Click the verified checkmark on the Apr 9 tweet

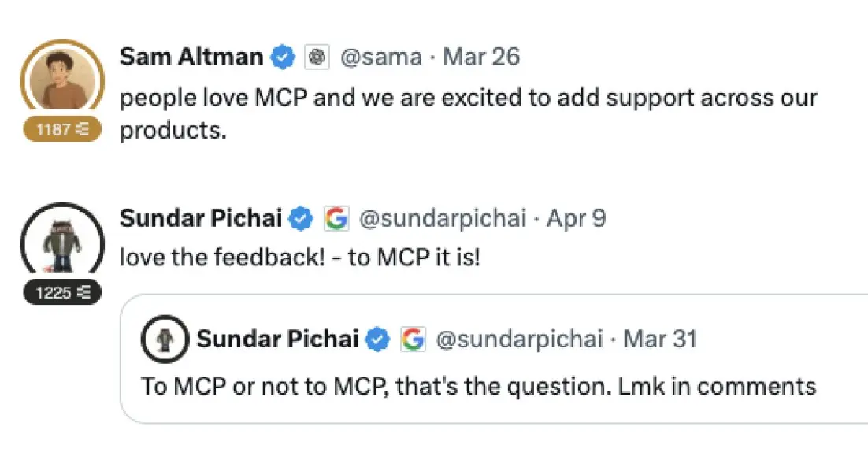point(302,219)
